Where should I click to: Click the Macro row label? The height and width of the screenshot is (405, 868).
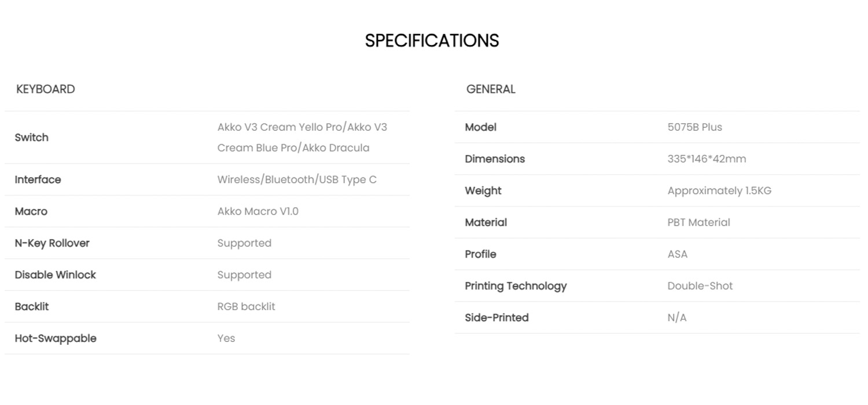point(31,211)
